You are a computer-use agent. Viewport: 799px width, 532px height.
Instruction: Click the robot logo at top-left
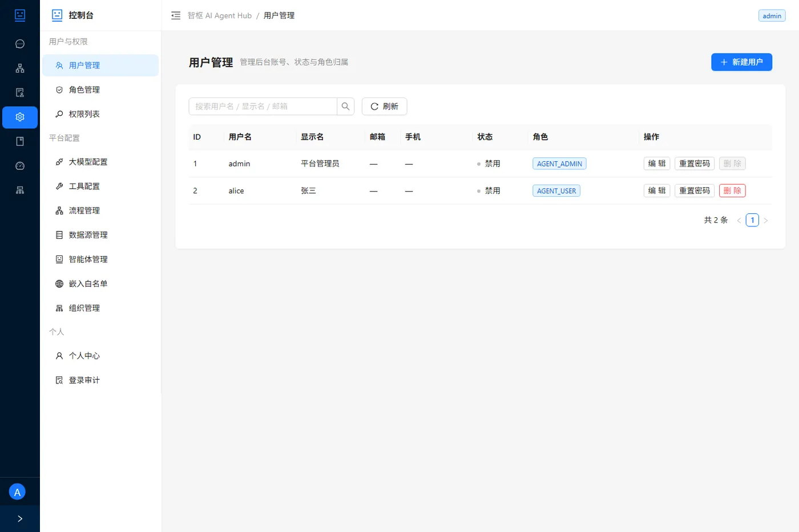[20, 15]
